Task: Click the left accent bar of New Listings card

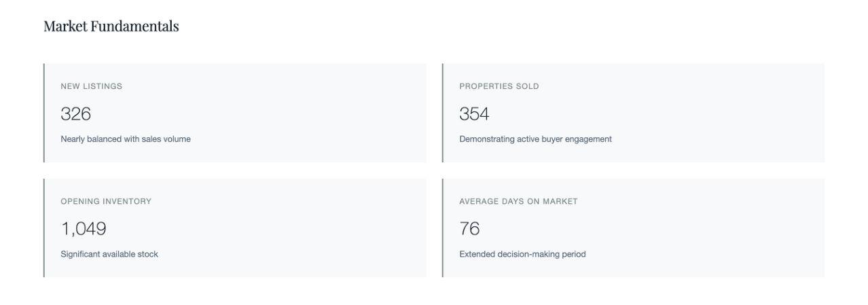Action: (44, 113)
